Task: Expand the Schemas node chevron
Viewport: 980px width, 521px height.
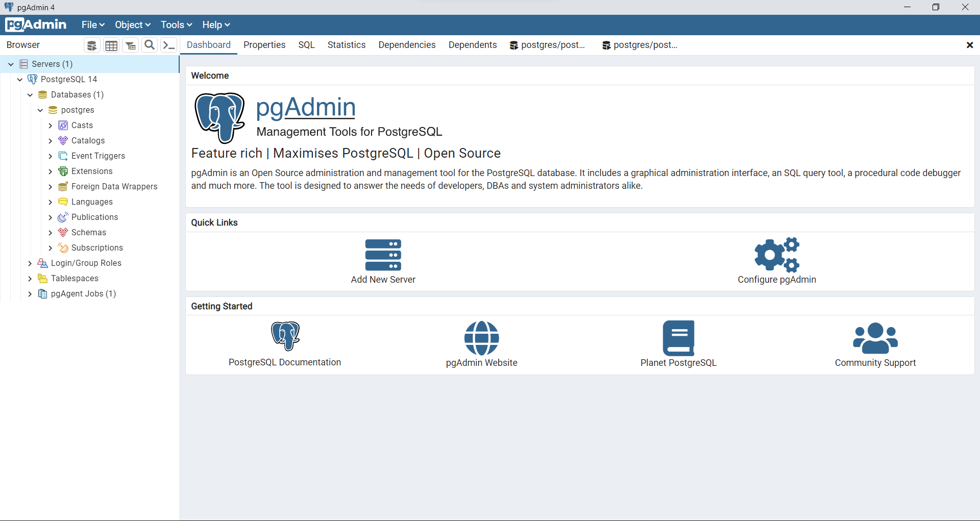Action: click(50, 233)
